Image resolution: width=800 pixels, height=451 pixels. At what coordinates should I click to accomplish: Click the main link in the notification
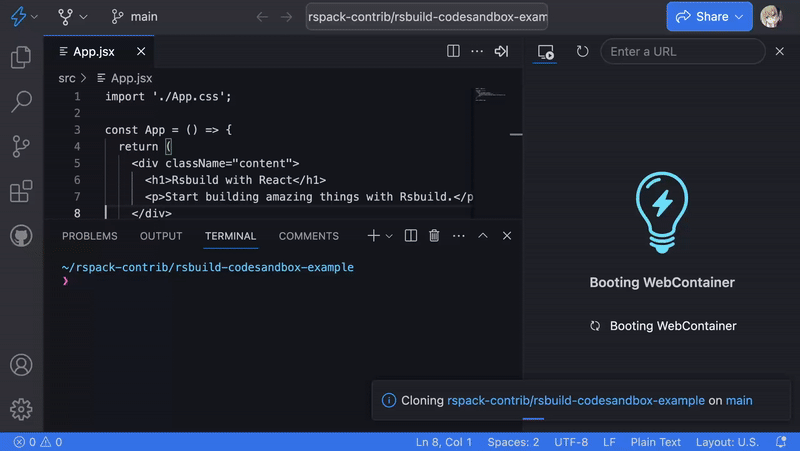point(739,400)
